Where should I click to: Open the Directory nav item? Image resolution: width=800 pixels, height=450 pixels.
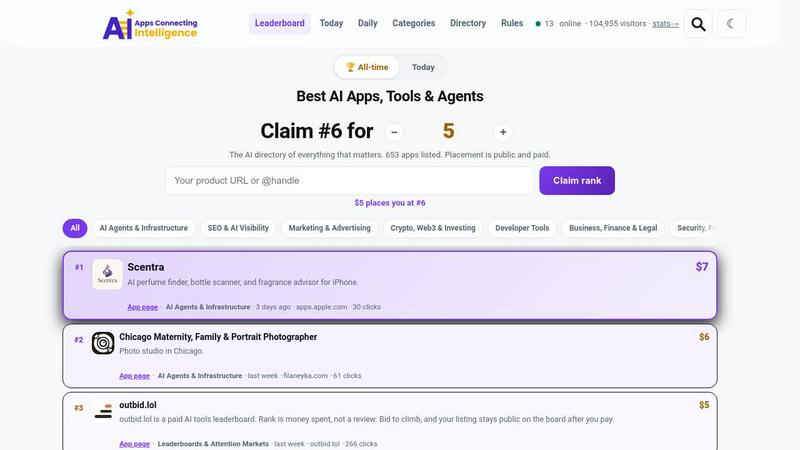pyautogui.click(x=468, y=23)
